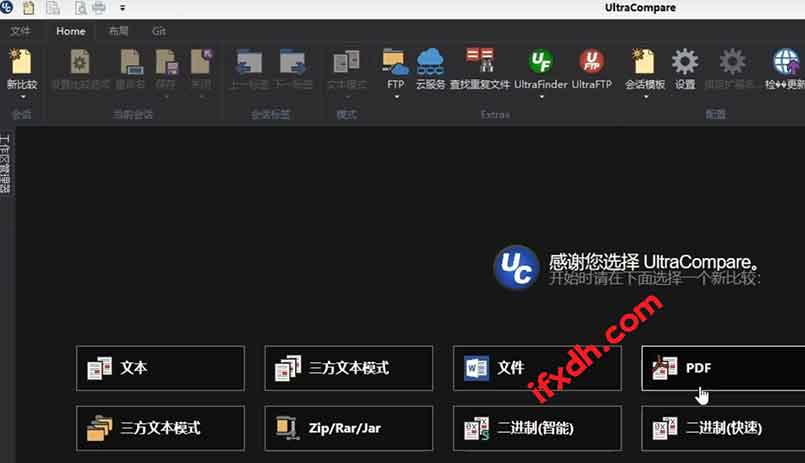The height and width of the screenshot is (463, 805).
Task: Switch to the 布局 layout tab
Action: tap(118, 31)
